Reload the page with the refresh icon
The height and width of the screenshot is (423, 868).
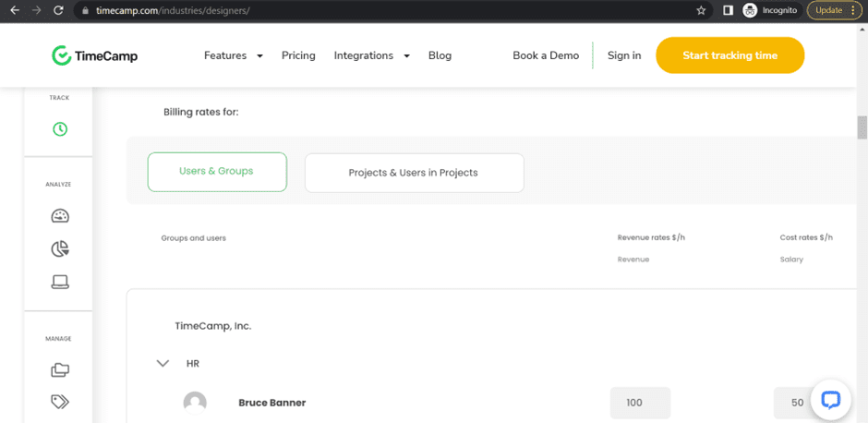59,10
